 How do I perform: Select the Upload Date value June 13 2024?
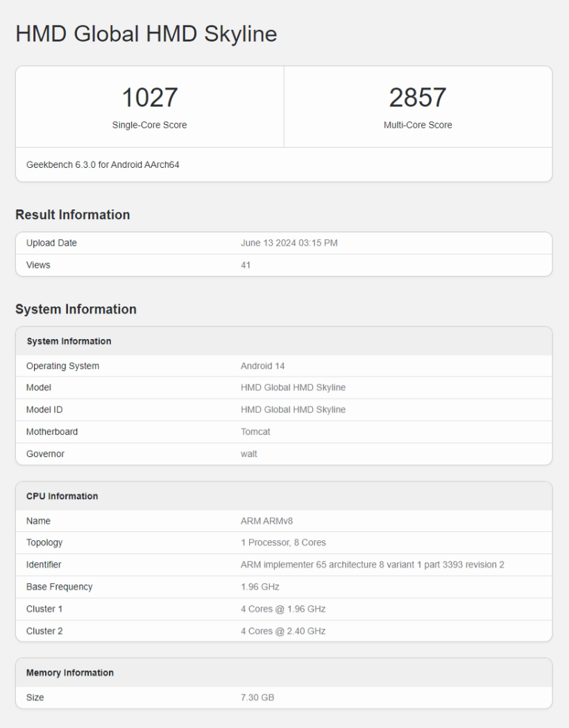[x=289, y=243]
